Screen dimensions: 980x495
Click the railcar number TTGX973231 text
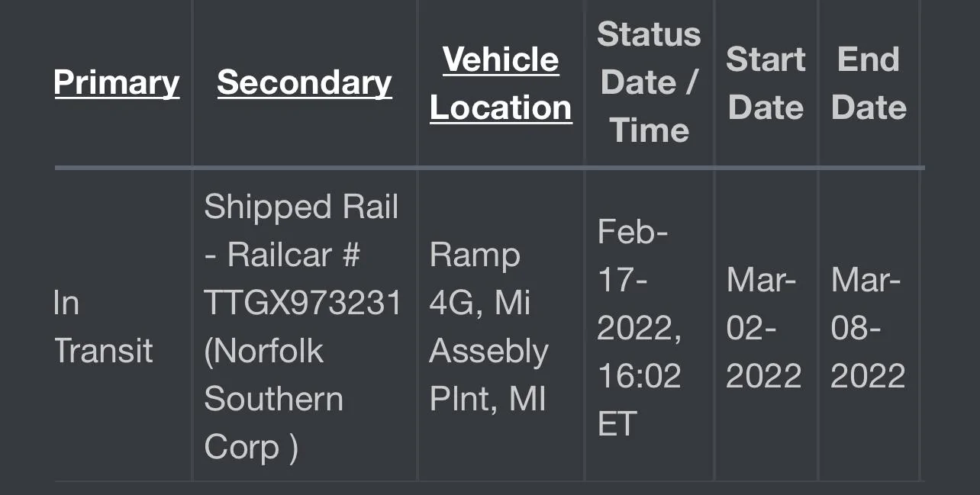(x=303, y=303)
